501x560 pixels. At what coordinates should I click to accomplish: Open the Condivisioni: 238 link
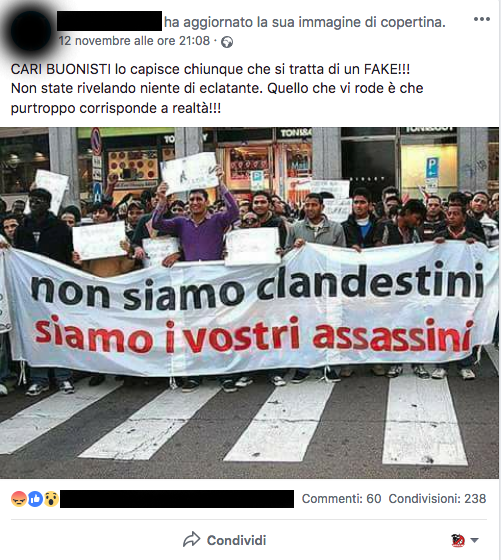437,499
